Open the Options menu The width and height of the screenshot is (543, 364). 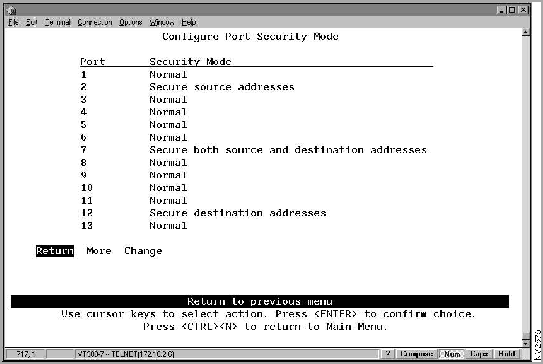[131, 23]
